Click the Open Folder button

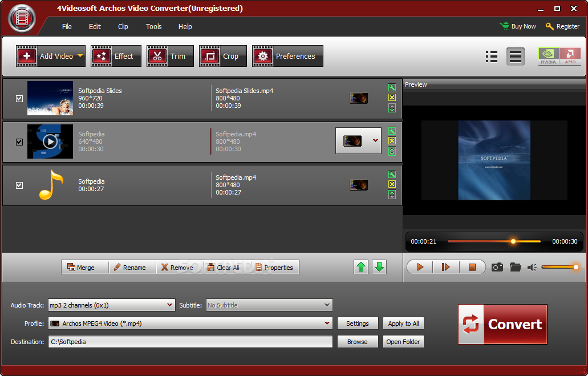click(x=403, y=341)
